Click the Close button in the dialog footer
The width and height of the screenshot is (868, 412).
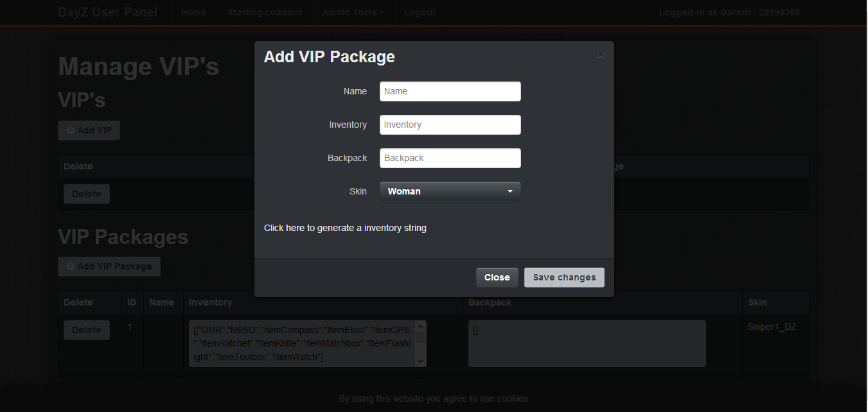[497, 277]
